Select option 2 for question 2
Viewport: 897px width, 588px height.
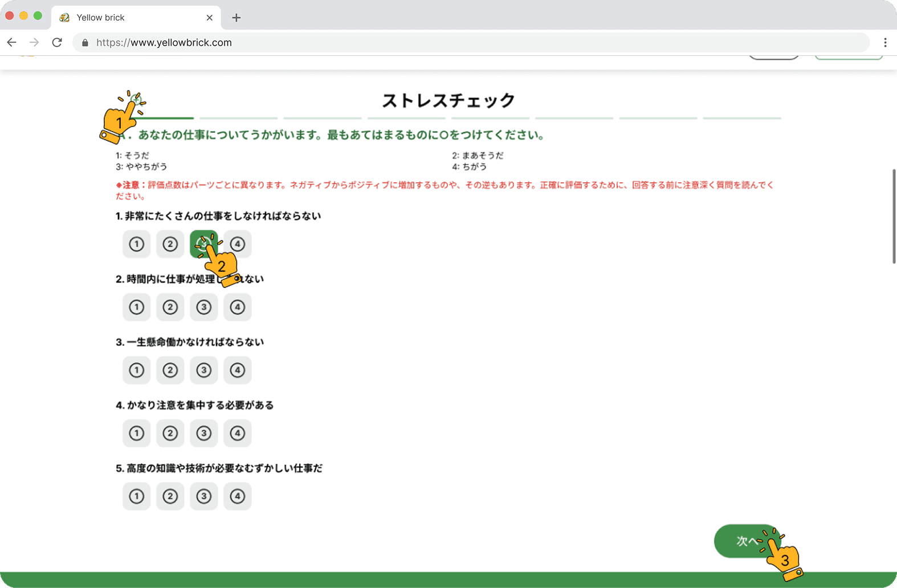click(170, 307)
